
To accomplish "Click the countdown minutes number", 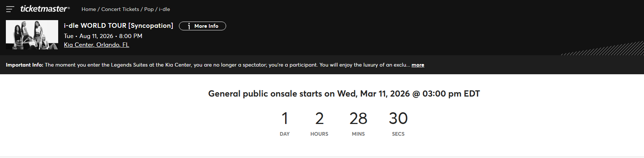I will (x=358, y=118).
